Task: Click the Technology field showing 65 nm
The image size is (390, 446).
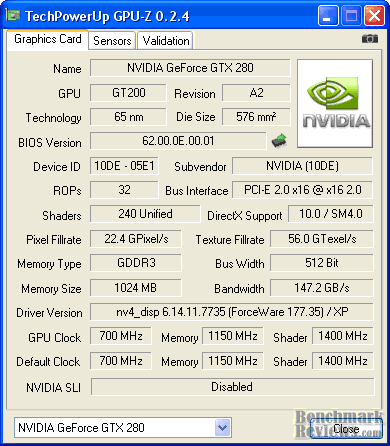Action: pos(128,117)
